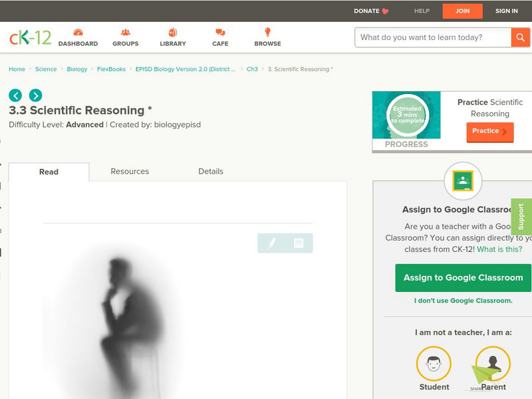
Task: Click the Science breadcrumb link
Action: (46, 69)
